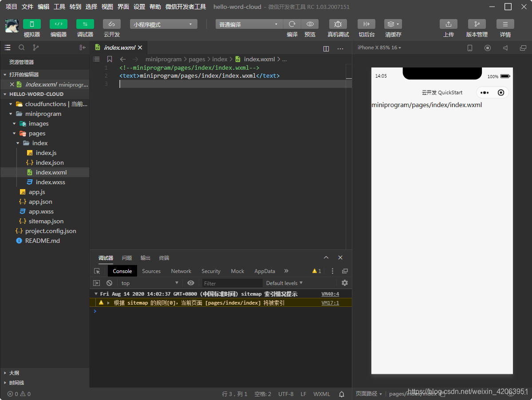Toggle console live expression eye icon
Image resolution: width=532 pixels, height=400 pixels.
[191, 283]
